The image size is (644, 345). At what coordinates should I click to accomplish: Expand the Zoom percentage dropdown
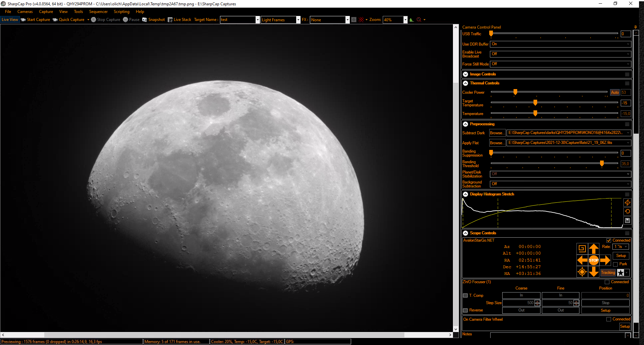pyautogui.click(x=405, y=20)
